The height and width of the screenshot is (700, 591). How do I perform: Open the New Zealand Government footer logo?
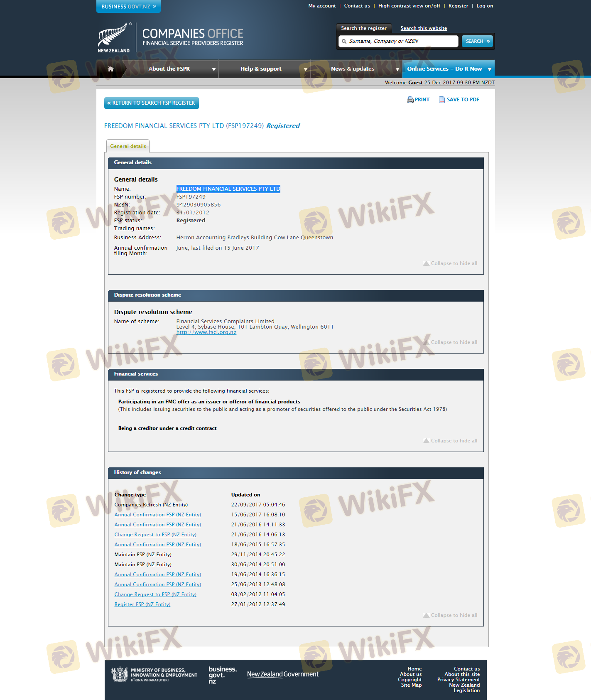pos(283,674)
